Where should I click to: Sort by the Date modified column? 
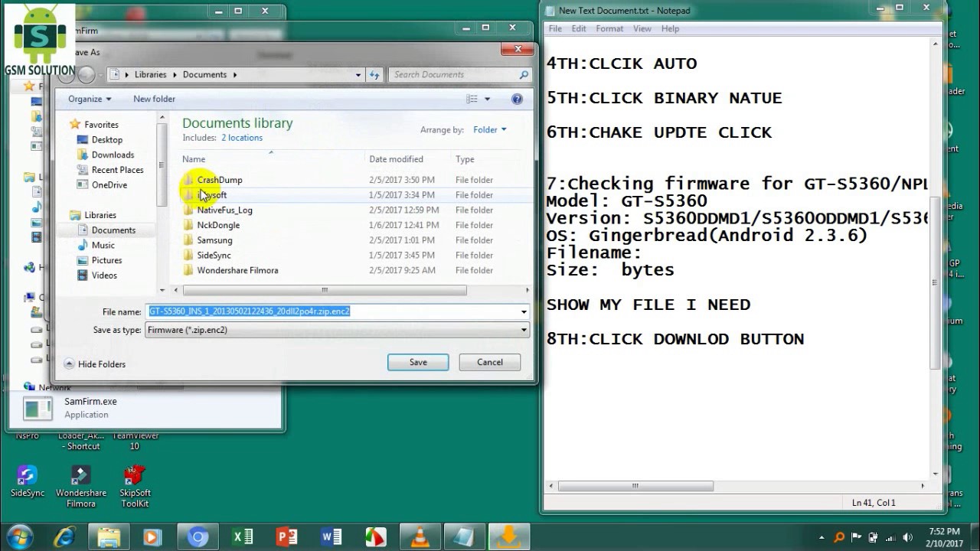(396, 159)
